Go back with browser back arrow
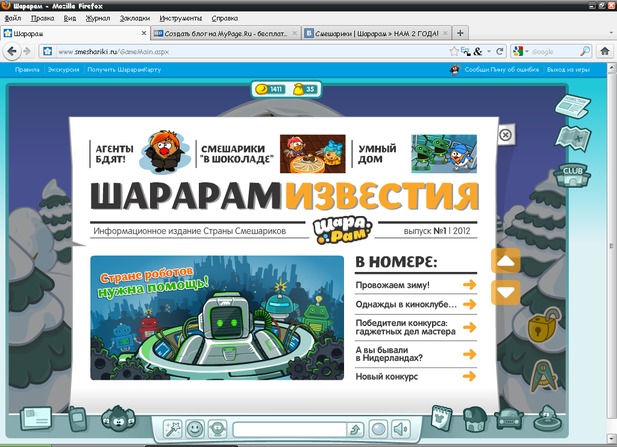The height and width of the screenshot is (447, 617). (12, 51)
